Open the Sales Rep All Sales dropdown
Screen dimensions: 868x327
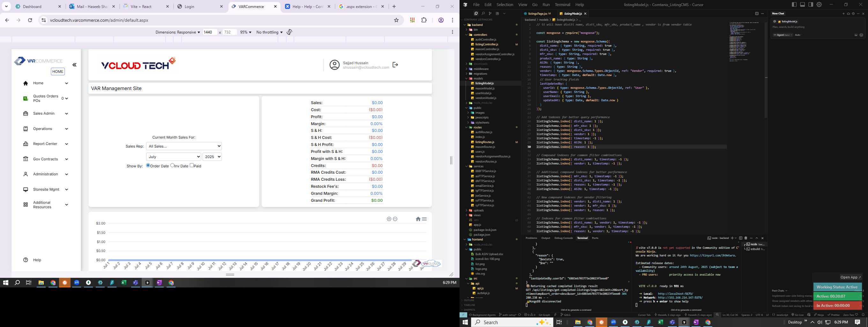pyautogui.click(x=184, y=146)
